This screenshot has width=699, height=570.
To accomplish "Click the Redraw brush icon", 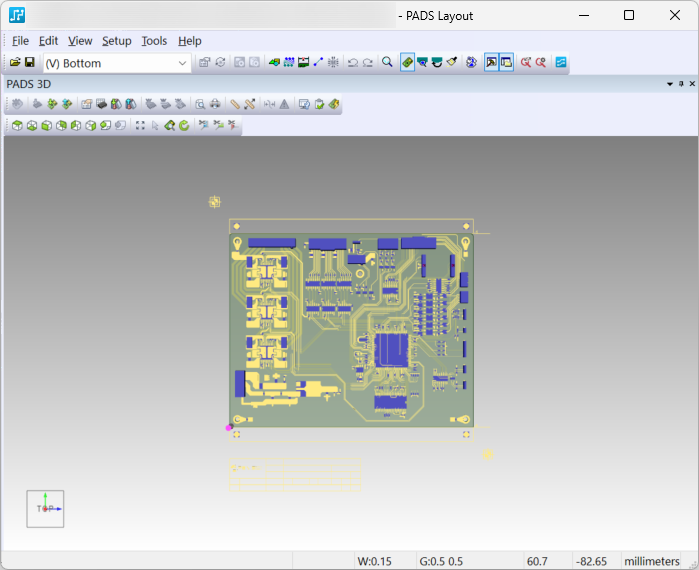I will [452, 62].
